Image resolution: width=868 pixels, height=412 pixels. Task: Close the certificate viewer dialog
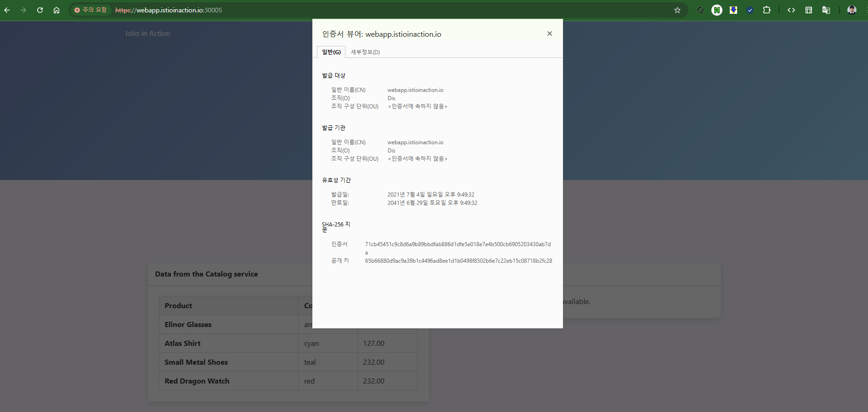[550, 34]
